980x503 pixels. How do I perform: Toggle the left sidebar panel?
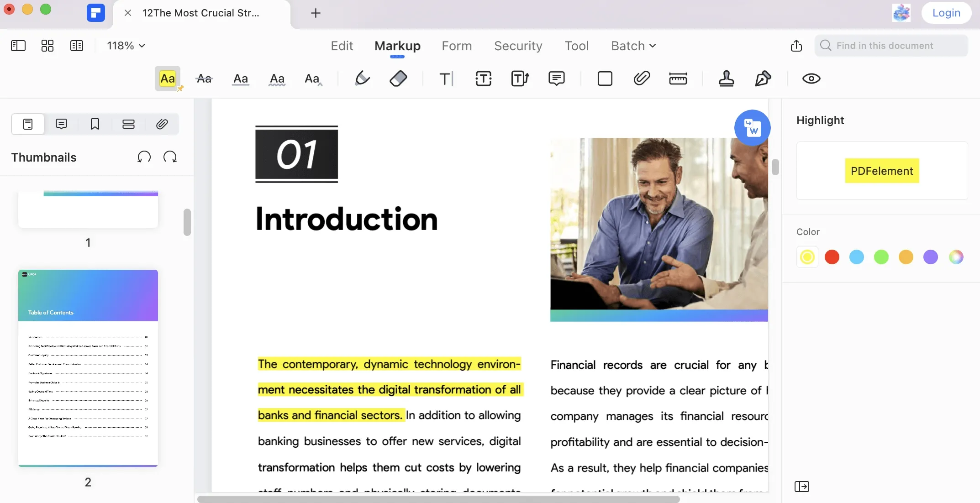point(18,46)
